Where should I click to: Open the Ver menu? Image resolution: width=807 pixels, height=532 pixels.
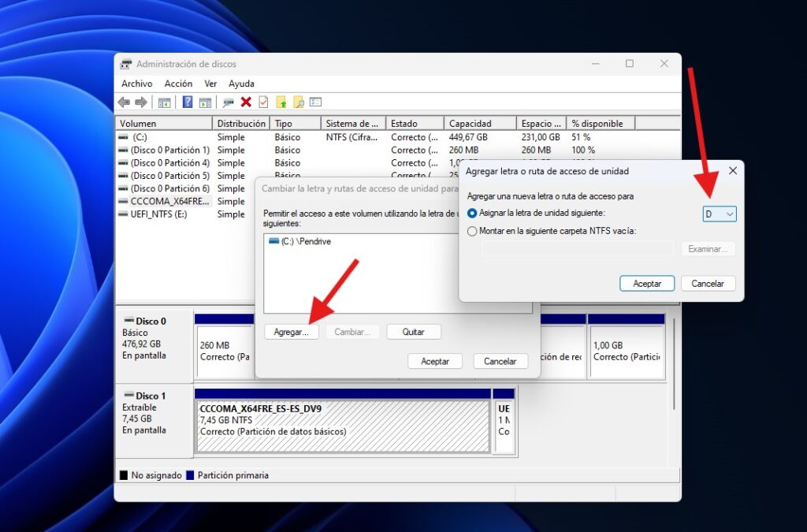(210, 84)
